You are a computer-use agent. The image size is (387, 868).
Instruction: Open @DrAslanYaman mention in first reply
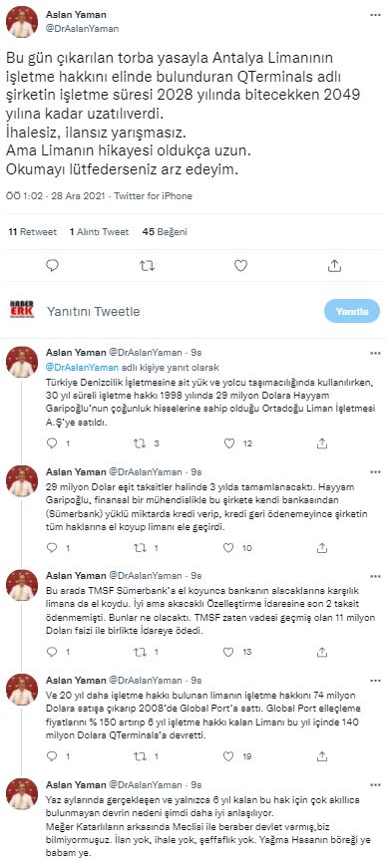tap(82, 367)
